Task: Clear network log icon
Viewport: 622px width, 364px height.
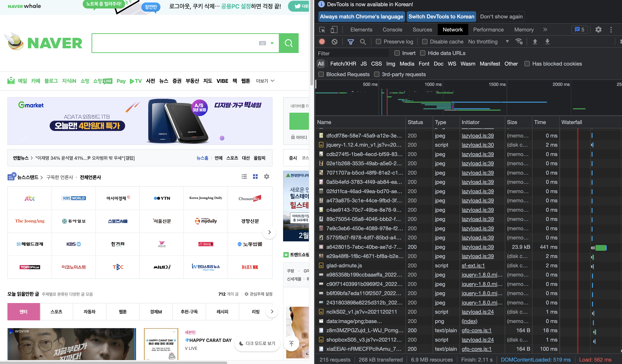Action: pos(335,42)
